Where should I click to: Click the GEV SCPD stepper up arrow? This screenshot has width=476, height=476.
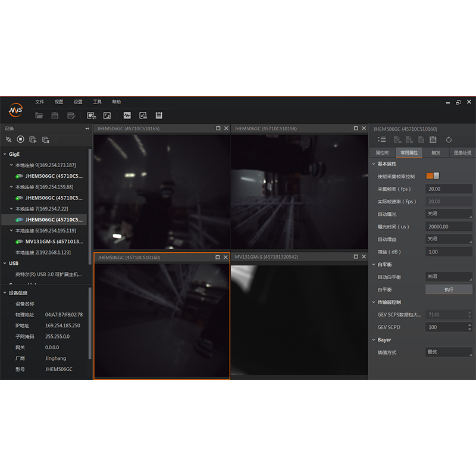470,325
